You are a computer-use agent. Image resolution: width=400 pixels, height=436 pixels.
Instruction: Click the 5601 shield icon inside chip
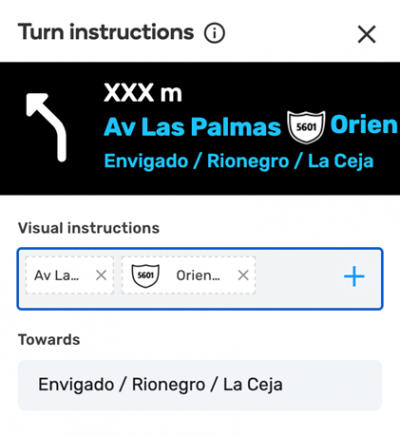146,275
